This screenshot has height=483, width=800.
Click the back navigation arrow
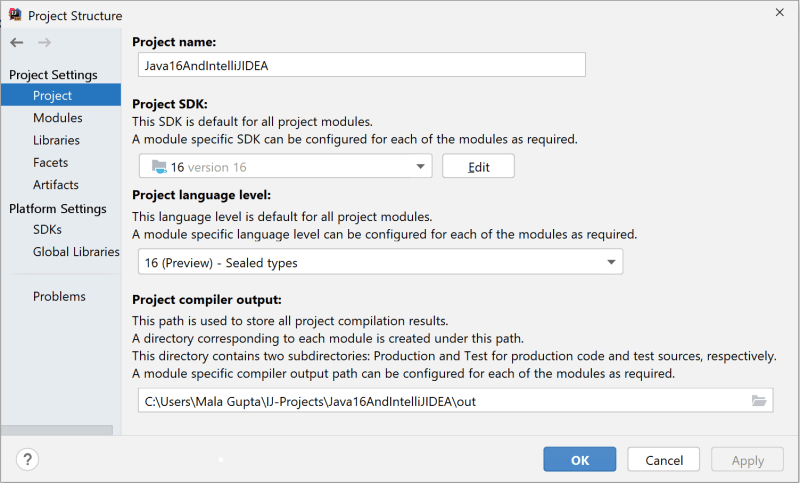click(16, 42)
